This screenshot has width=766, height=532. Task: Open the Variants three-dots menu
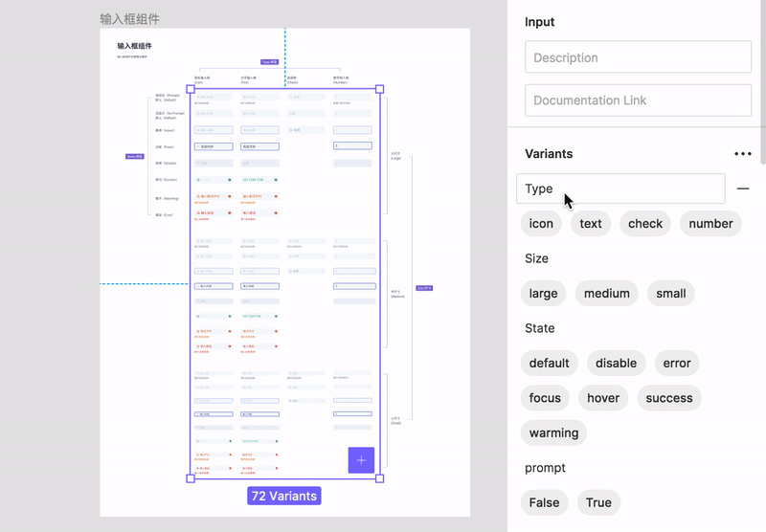742,154
